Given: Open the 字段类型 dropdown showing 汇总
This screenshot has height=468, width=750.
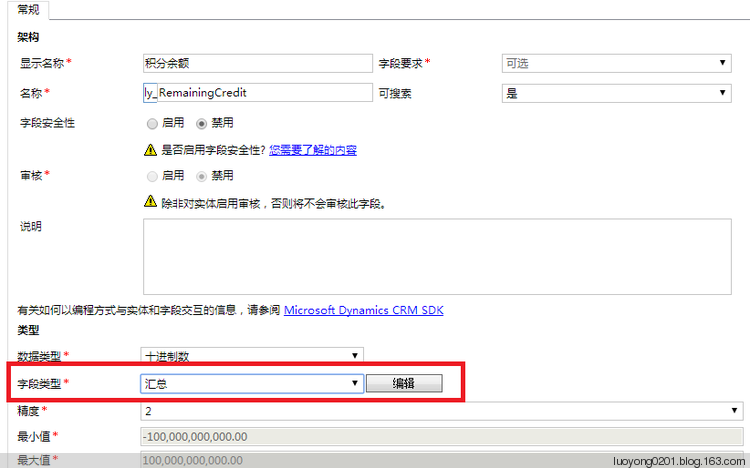Looking at the screenshot, I should [x=252, y=383].
